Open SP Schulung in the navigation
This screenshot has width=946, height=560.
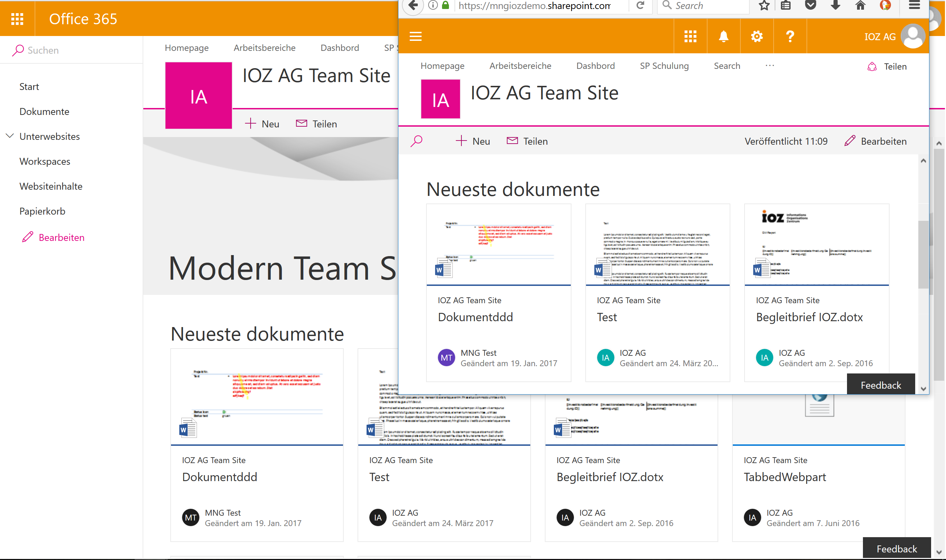click(664, 66)
